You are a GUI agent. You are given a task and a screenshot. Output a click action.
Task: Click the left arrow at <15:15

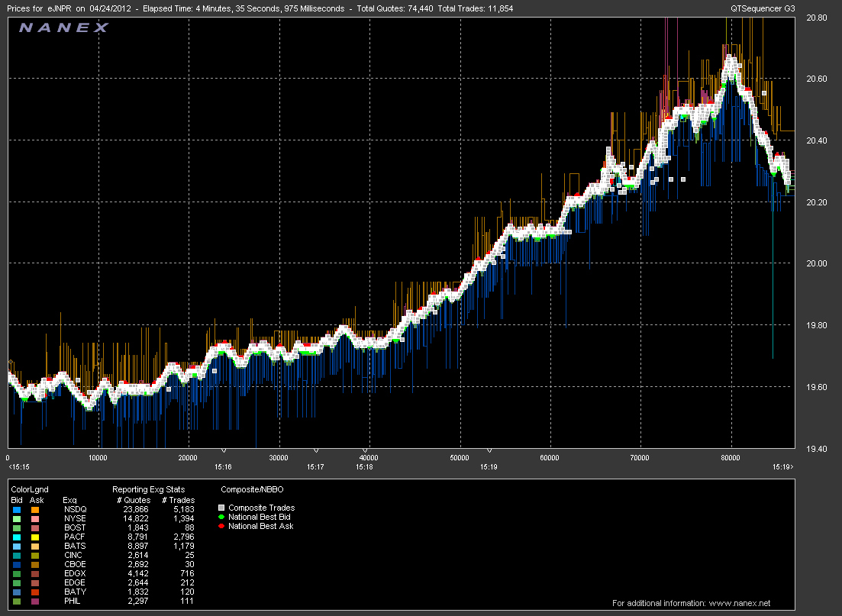(x=10, y=466)
